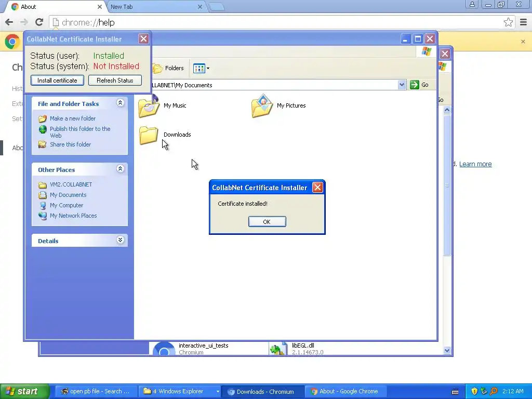The height and width of the screenshot is (399, 532).
Task: Click the Windows Start button
Action: [x=25, y=391]
